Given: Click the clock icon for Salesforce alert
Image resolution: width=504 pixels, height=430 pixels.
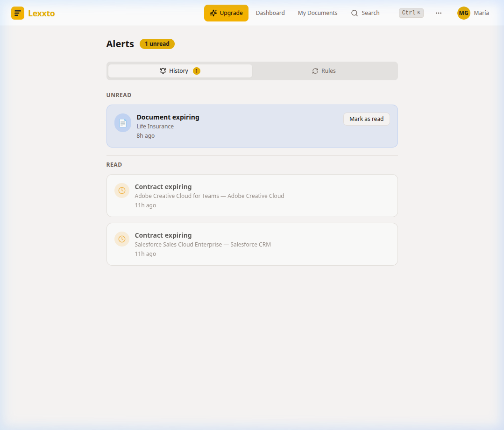Looking at the screenshot, I should (122, 239).
